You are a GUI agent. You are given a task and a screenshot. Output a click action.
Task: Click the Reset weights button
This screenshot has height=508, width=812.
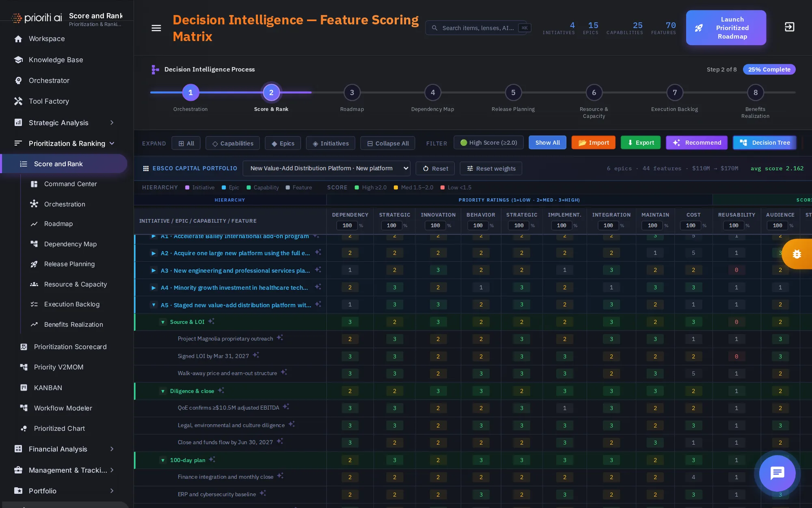491,168
